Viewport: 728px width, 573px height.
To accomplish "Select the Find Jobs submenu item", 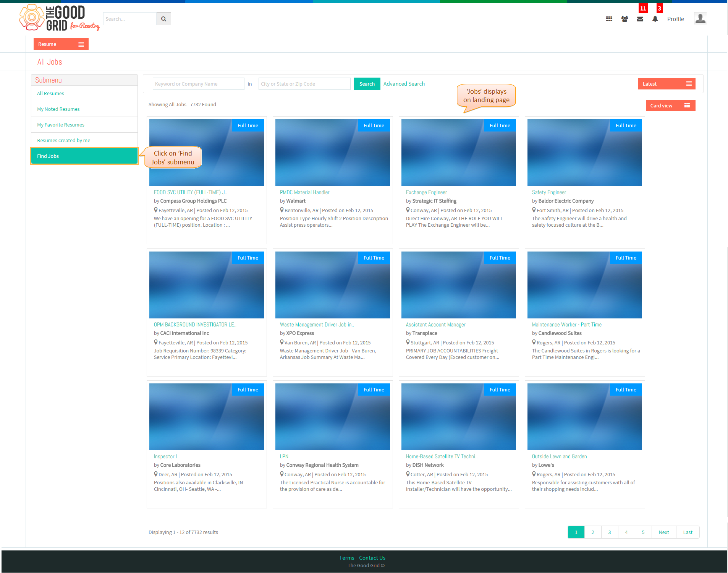I will (x=84, y=156).
